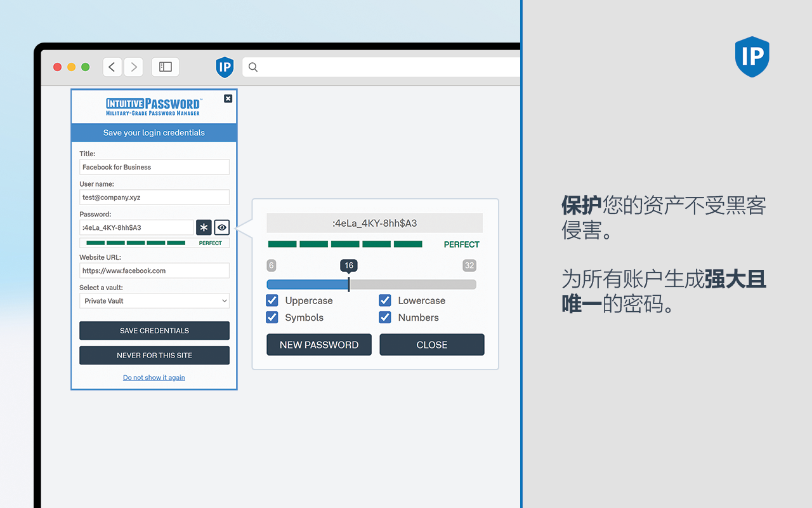This screenshot has width=812, height=508.
Task: Click the IP shield logo on the right panel
Action: 752,57
